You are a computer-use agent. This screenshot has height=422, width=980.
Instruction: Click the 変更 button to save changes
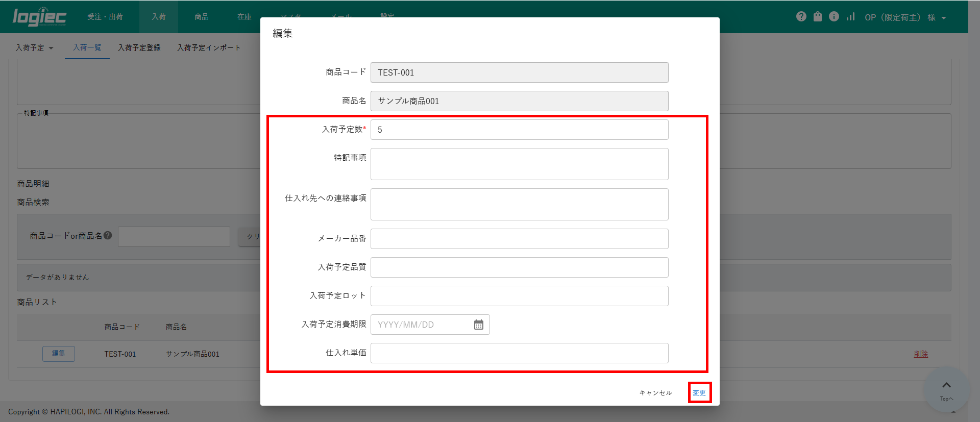(699, 392)
